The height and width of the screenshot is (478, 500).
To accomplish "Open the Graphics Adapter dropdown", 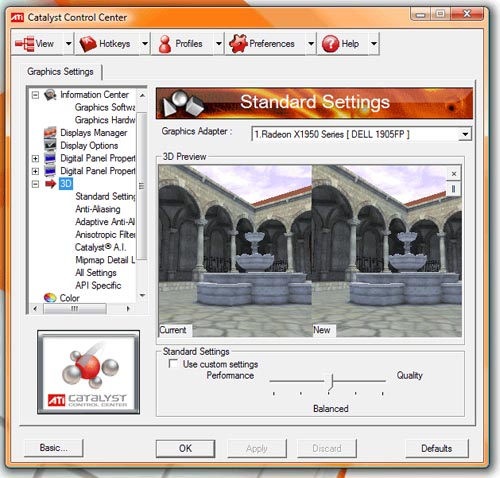I will (x=465, y=134).
